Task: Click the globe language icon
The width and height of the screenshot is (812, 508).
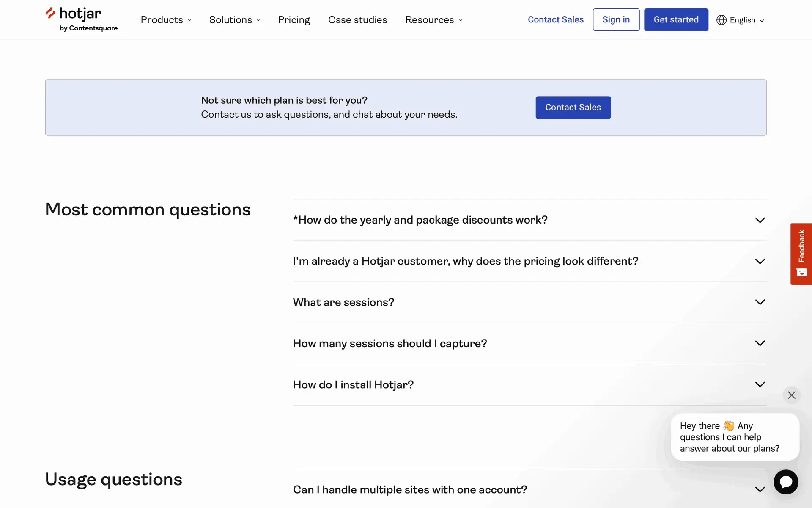Action: pos(721,20)
